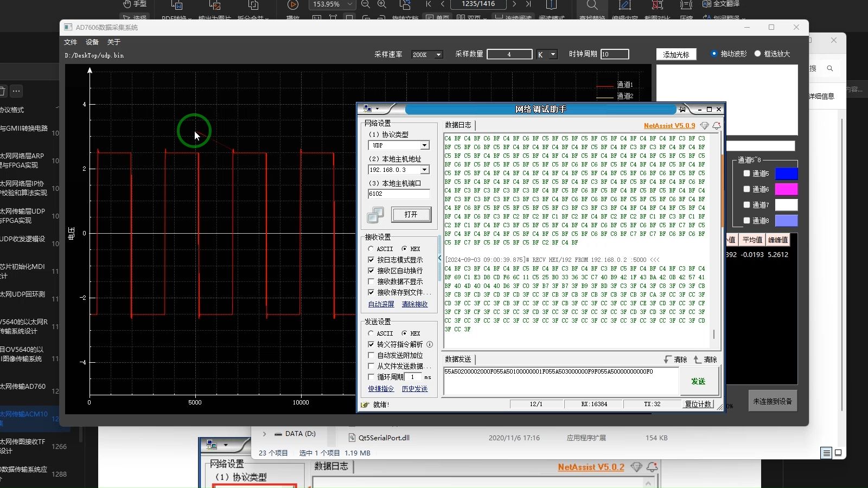The height and width of the screenshot is (488, 868).
Task: Go to previous page in the PDF viewer
Action: (443, 4)
